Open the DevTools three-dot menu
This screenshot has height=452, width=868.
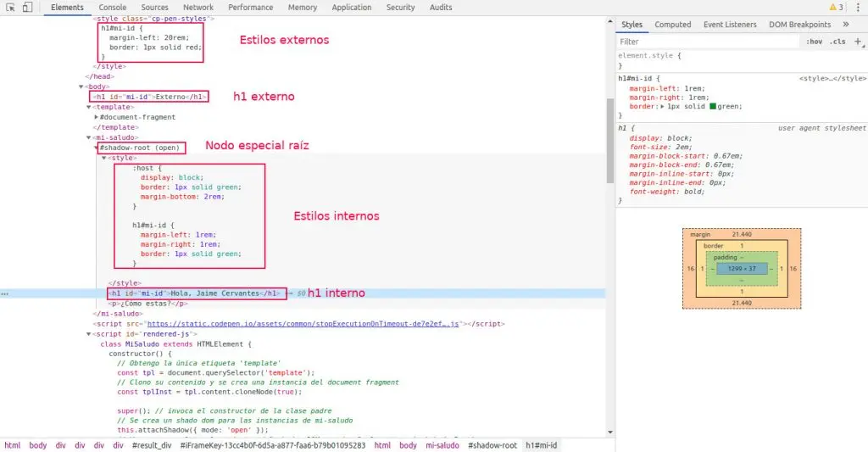858,7
